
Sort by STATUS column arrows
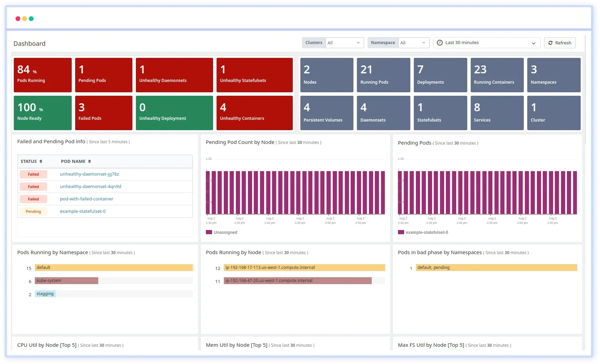point(41,161)
